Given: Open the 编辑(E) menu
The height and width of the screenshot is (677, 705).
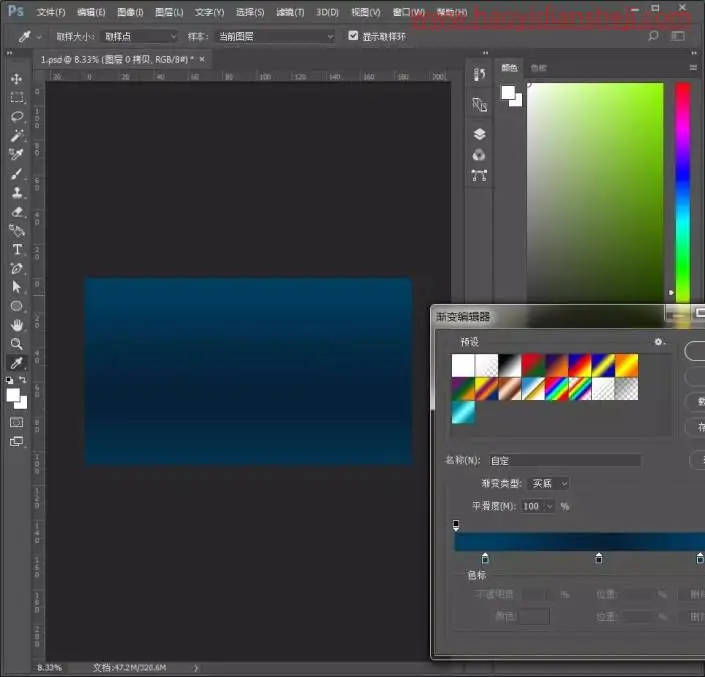Looking at the screenshot, I should [91, 12].
